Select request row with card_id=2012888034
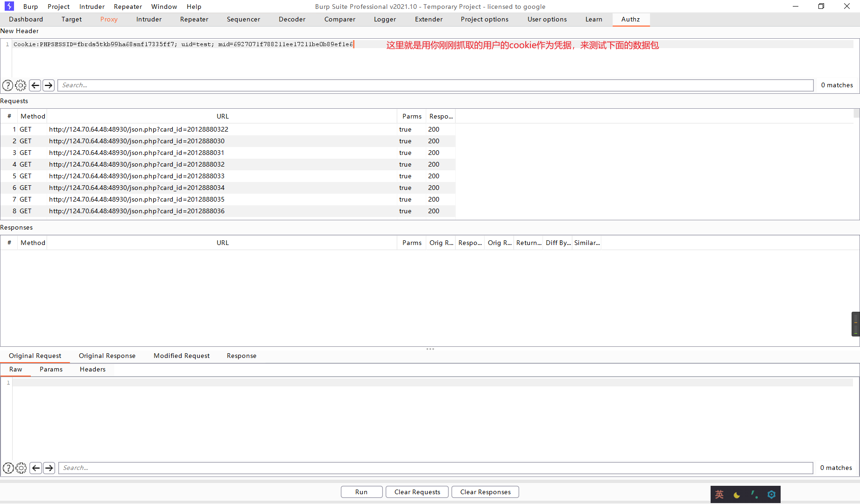860x504 pixels. (228, 188)
